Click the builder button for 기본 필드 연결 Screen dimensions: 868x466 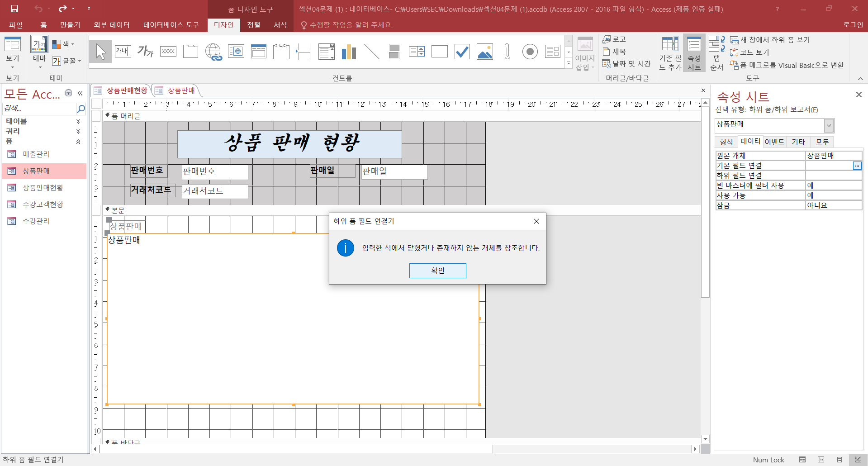[x=857, y=166]
